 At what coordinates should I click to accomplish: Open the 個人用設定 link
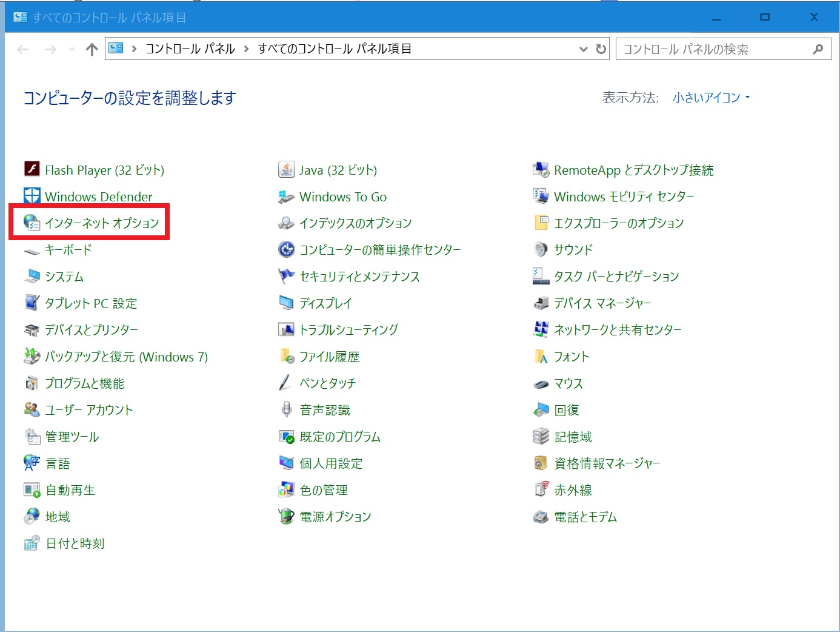pos(331,463)
